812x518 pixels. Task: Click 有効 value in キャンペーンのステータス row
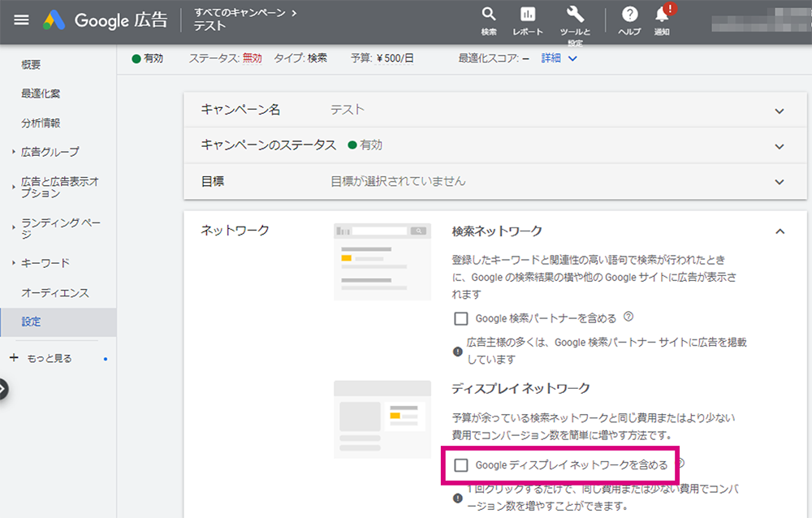click(x=365, y=145)
